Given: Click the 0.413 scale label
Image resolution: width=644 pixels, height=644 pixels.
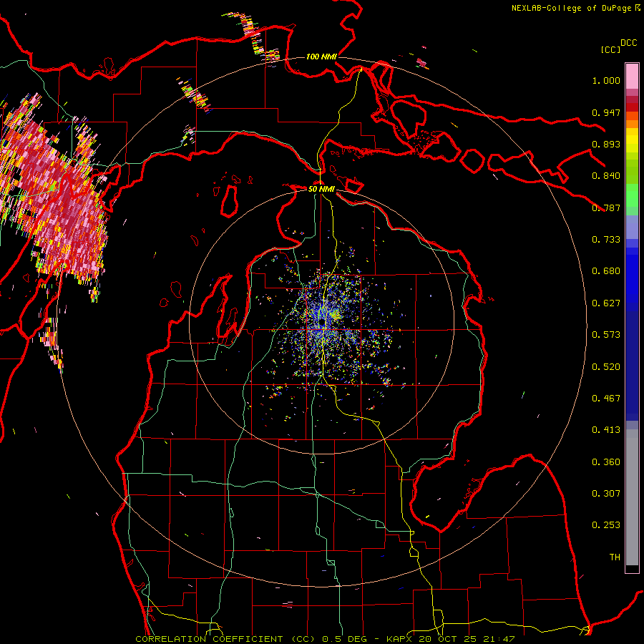Looking at the screenshot, I should click(x=606, y=430).
